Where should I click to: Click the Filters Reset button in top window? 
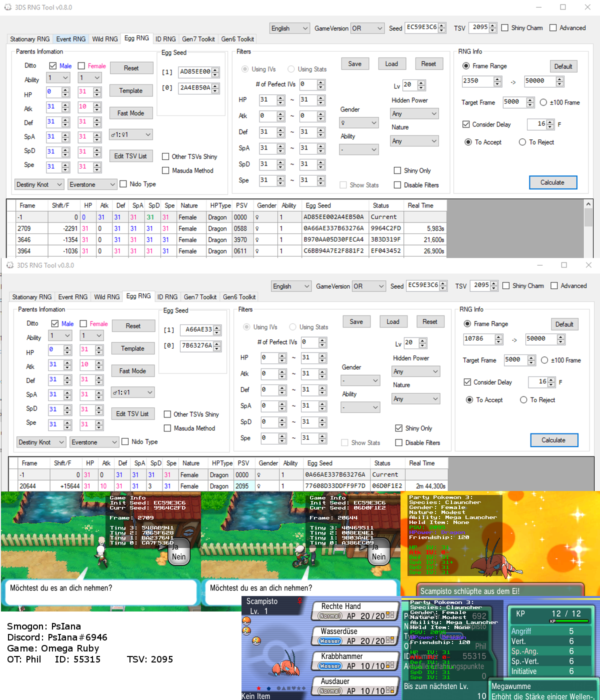(x=428, y=64)
